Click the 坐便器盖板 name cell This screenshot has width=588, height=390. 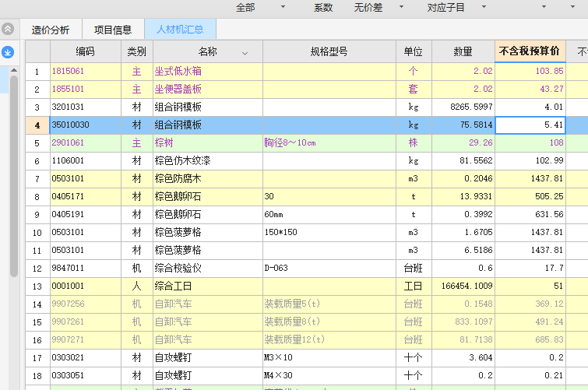pos(208,90)
